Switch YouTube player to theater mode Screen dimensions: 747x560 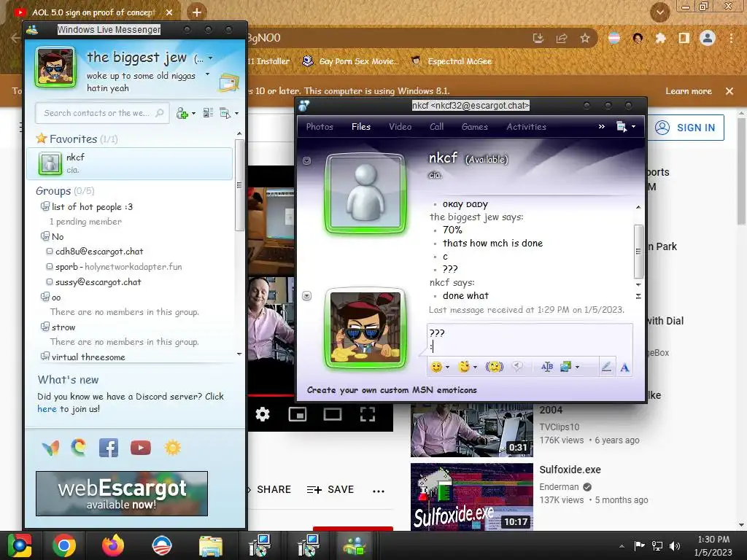pyautogui.click(x=333, y=414)
